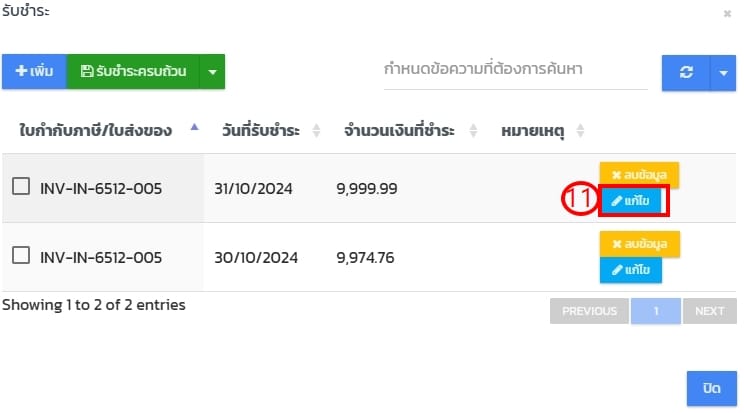
Task: Close the dialog with the X icon
Action: click(x=727, y=14)
